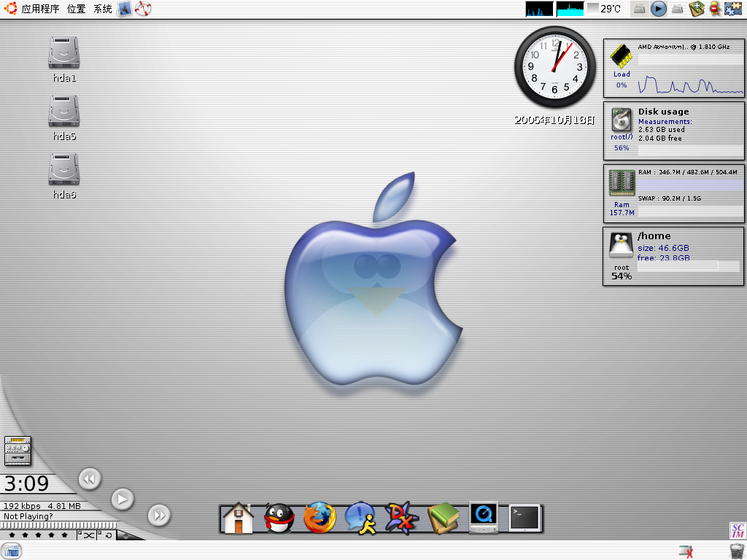Screen dimensions: 747x560
Task: Open the 系统 menu
Action: click(x=102, y=9)
